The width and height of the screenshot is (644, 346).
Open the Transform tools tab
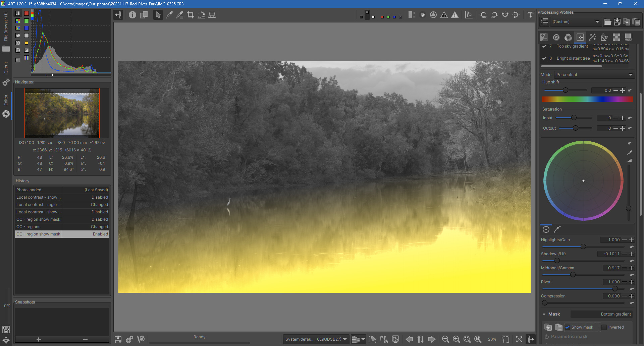point(604,37)
